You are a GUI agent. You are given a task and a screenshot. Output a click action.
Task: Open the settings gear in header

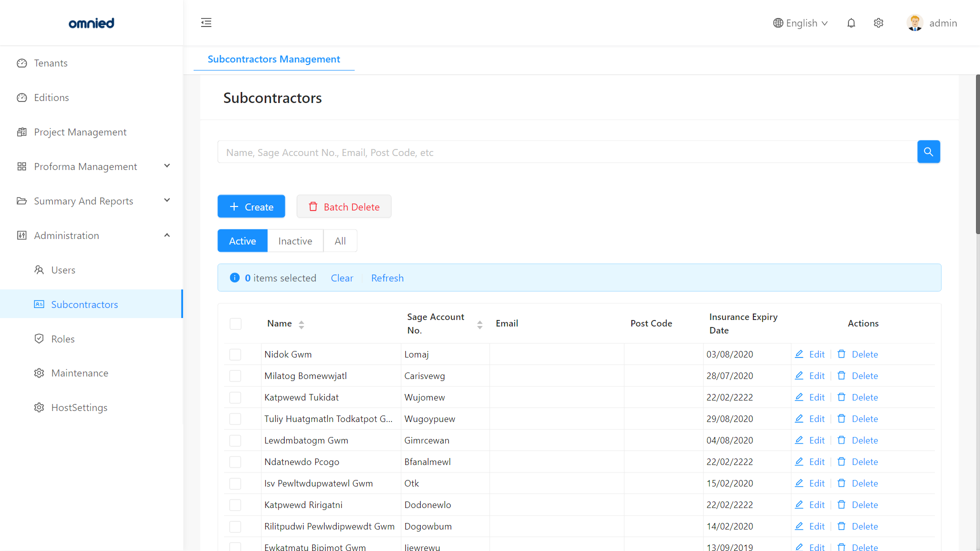pos(878,23)
